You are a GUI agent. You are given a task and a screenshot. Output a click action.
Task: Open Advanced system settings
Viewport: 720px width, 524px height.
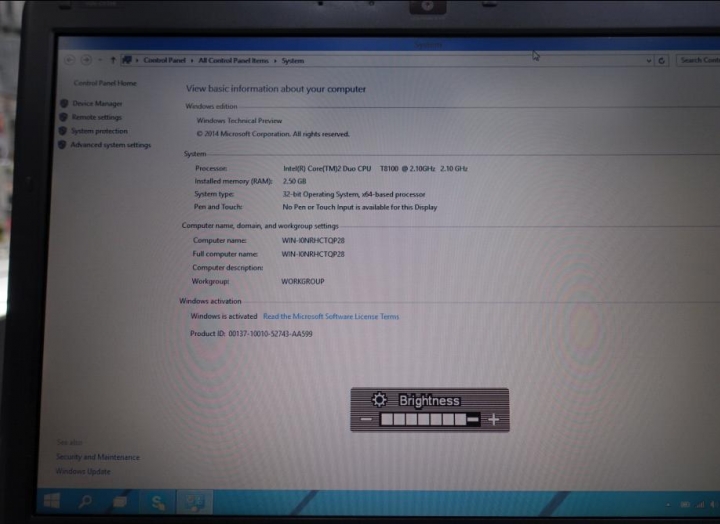tap(111, 145)
